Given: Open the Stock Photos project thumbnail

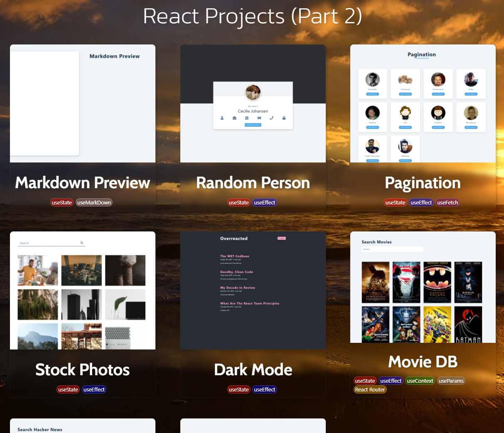Looking at the screenshot, I should 83,290.
